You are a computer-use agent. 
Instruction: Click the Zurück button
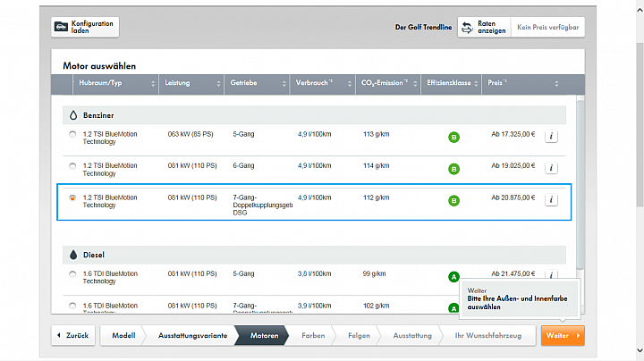click(73, 336)
